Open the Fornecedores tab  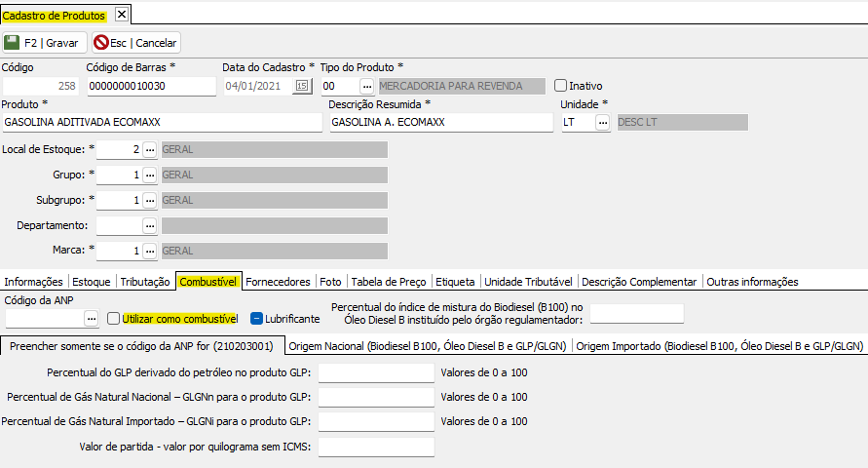pyautogui.click(x=278, y=282)
